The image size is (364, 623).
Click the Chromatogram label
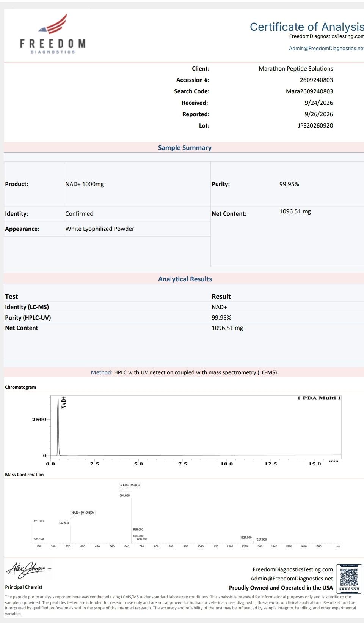tap(20, 387)
